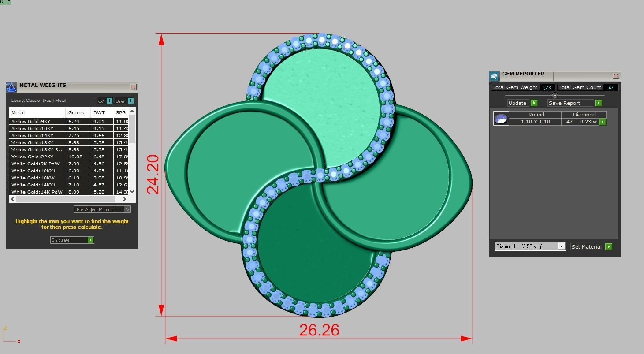Click the DWT column header
This screenshot has width=644, height=354.
point(102,112)
